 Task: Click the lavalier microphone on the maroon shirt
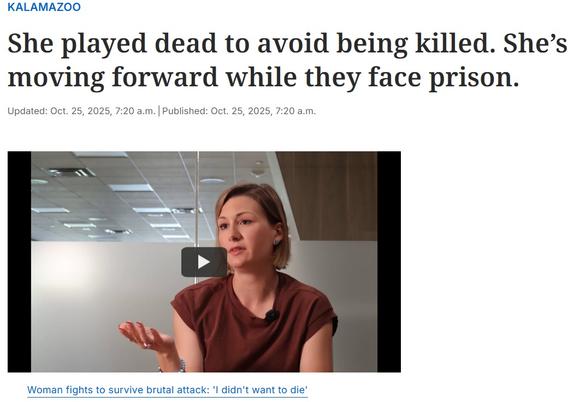pyautogui.click(x=272, y=315)
